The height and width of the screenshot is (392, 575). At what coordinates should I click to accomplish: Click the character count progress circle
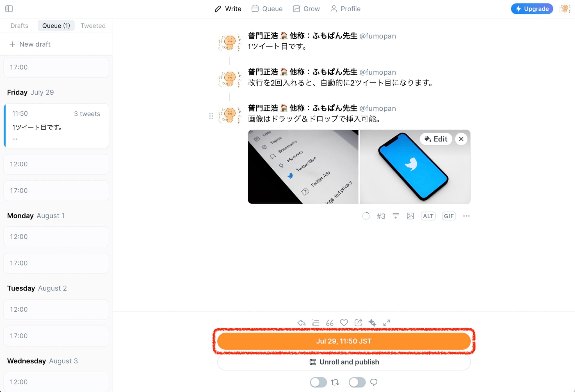point(366,216)
